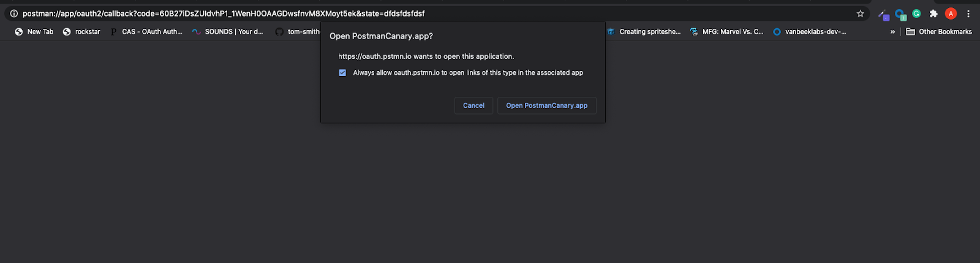The width and height of the screenshot is (980, 263).
Task: Open the 'CAS - OAuth Auth...' bookmark
Action: coord(146,32)
